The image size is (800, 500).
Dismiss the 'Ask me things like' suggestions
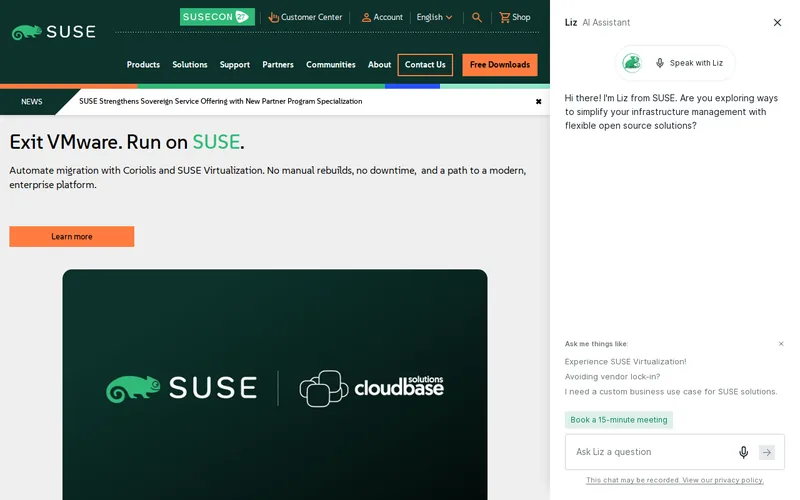781,344
